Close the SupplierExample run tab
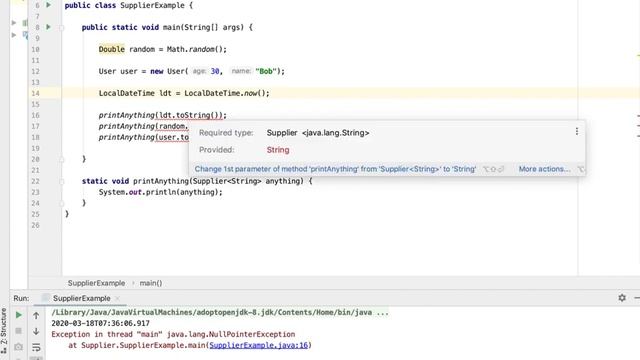The height and width of the screenshot is (360, 640). pos(118,298)
